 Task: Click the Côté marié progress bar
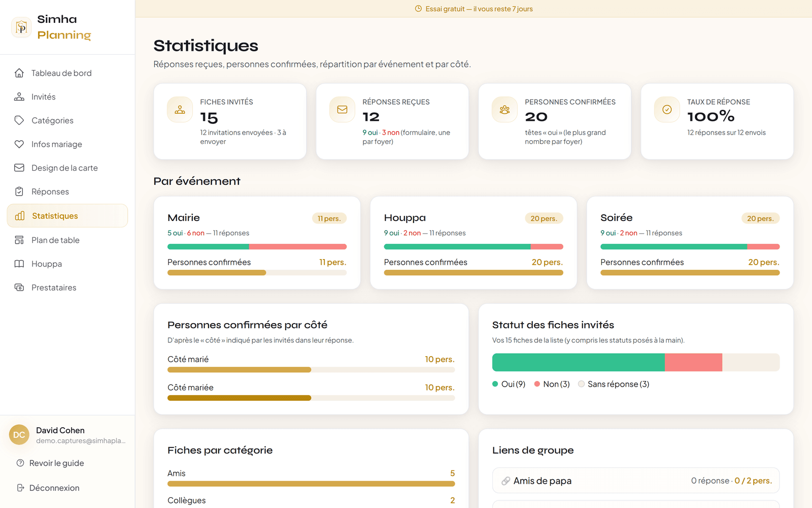tap(311, 370)
